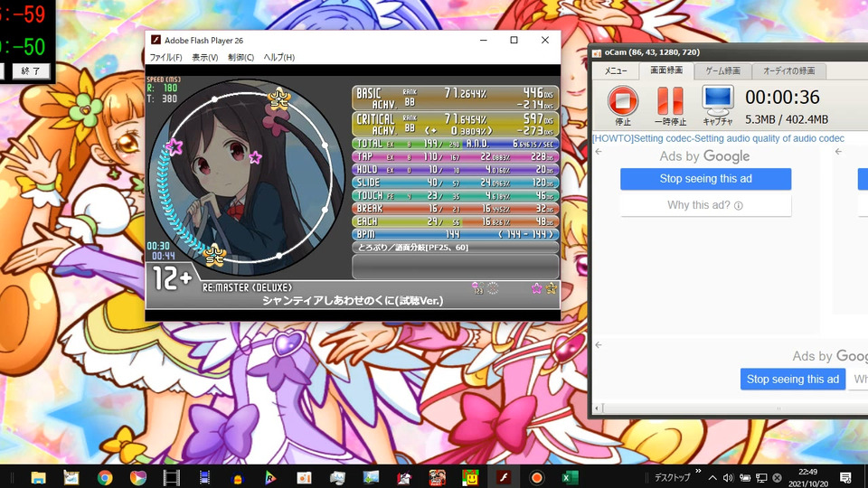Viewport: 868px width, 488px height.
Task: Select the 画面録画 tab
Action: [666, 70]
